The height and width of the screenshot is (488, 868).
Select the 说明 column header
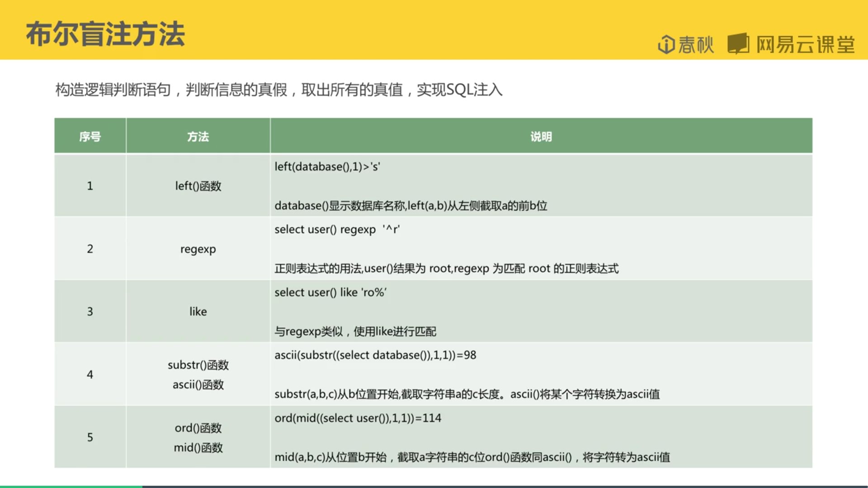(x=541, y=136)
